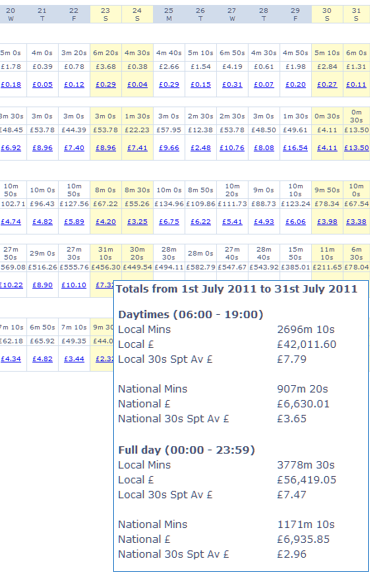Click the £0.04 link
The image size is (370, 575).
coord(137,84)
